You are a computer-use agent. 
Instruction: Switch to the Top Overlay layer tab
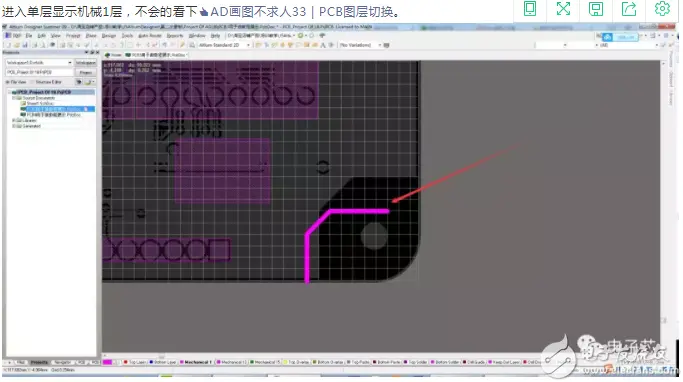[x=297, y=362]
